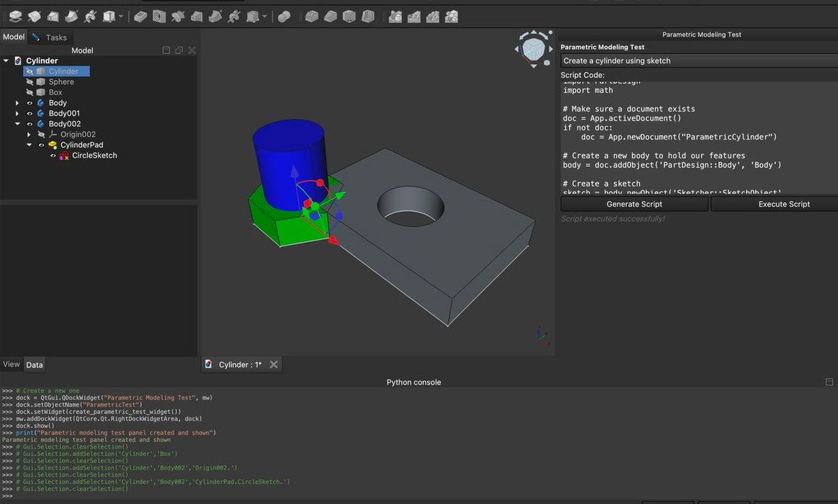Hide Body001 using its eye icon
838x504 pixels.
tap(30, 114)
